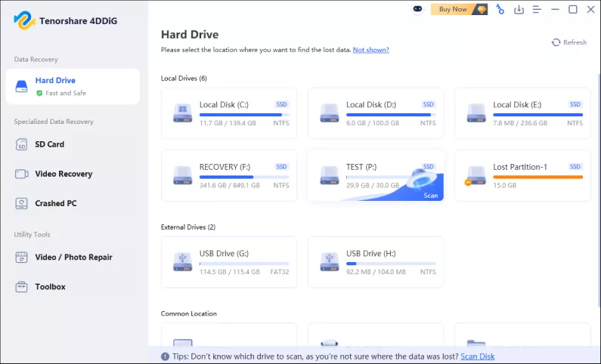Click the RECOVERY (F:) usage bar
601x364 pixels.
click(244, 177)
